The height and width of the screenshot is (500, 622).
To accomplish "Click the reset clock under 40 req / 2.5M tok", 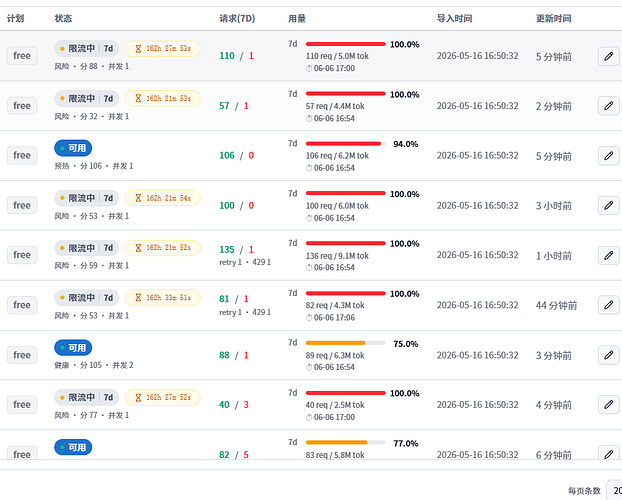I will [330, 417].
